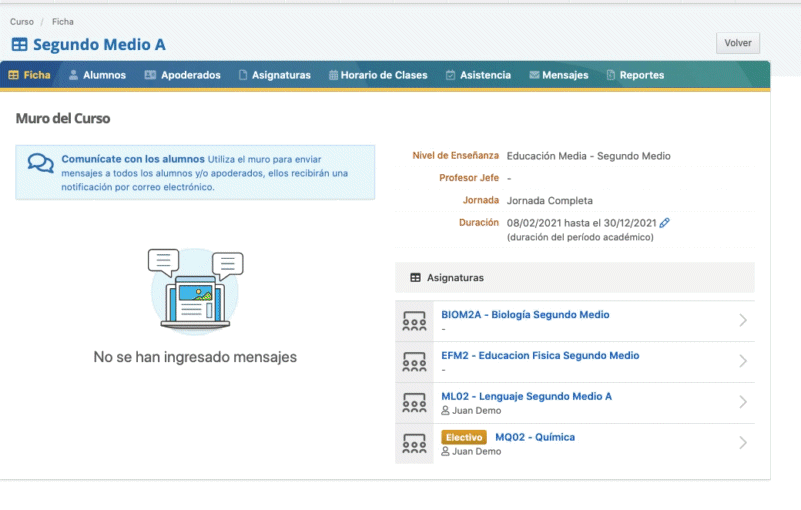This screenshot has height=510, width=801.
Task: Go to the Asignaturas tab
Action: [274, 75]
